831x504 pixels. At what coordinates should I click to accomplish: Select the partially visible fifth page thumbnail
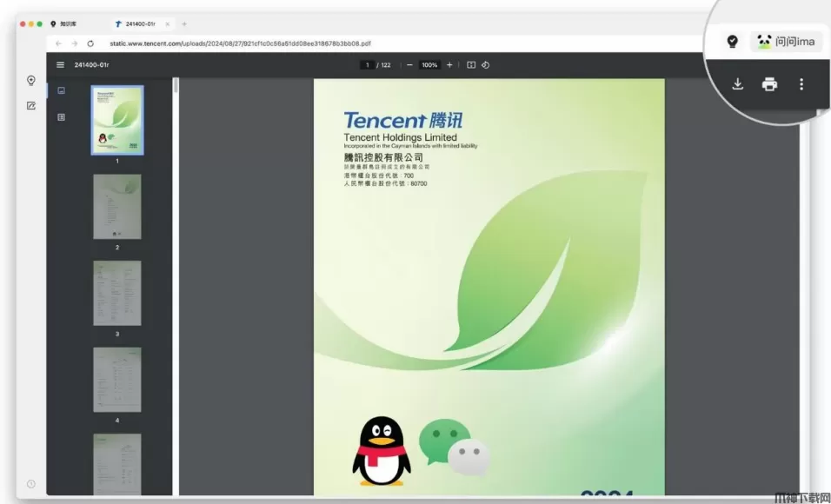coord(117,464)
